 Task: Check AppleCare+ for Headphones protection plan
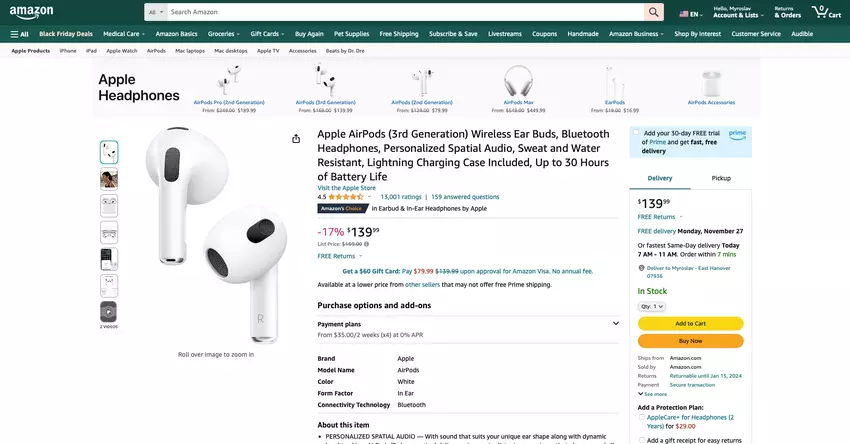pyautogui.click(x=641, y=417)
